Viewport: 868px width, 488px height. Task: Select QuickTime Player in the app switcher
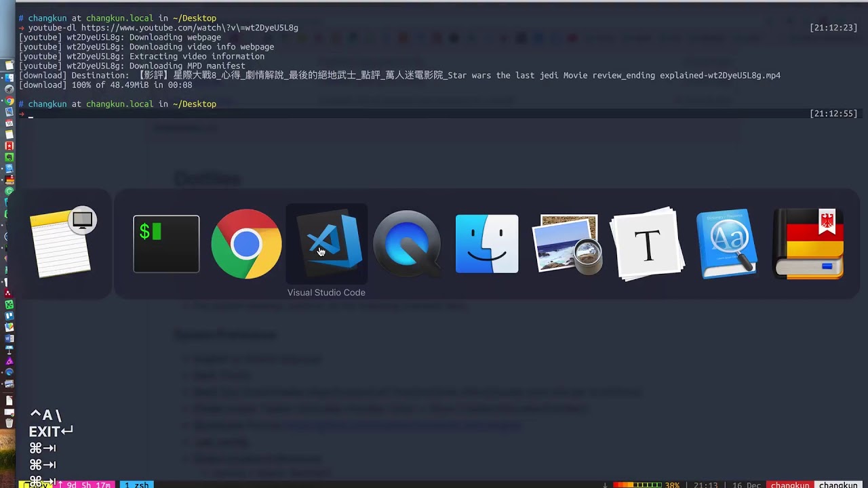[407, 244]
